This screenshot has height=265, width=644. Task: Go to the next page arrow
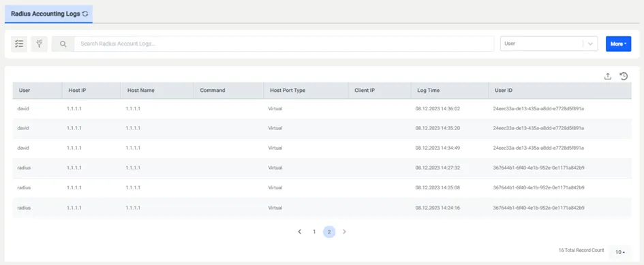(x=344, y=232)
